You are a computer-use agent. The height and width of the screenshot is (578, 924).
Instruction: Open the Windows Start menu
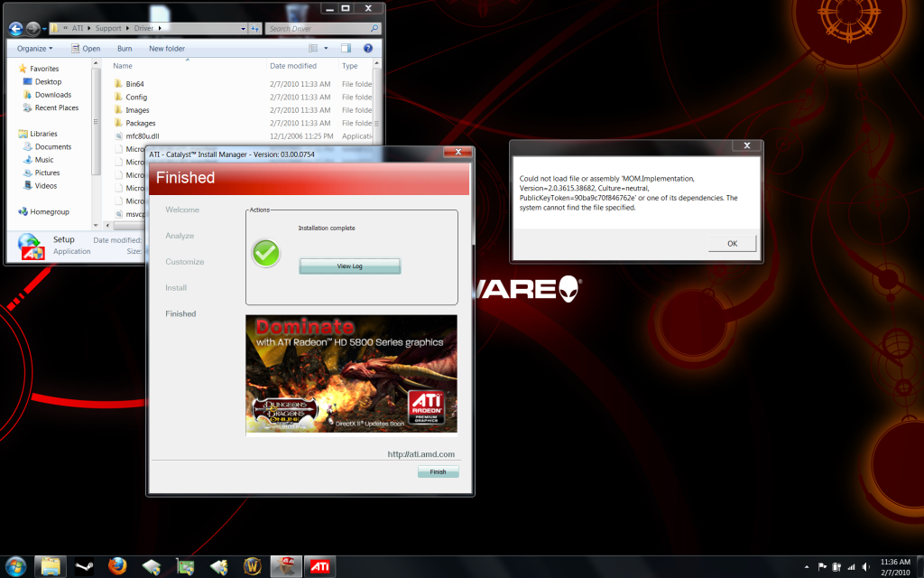coord(15,567)
